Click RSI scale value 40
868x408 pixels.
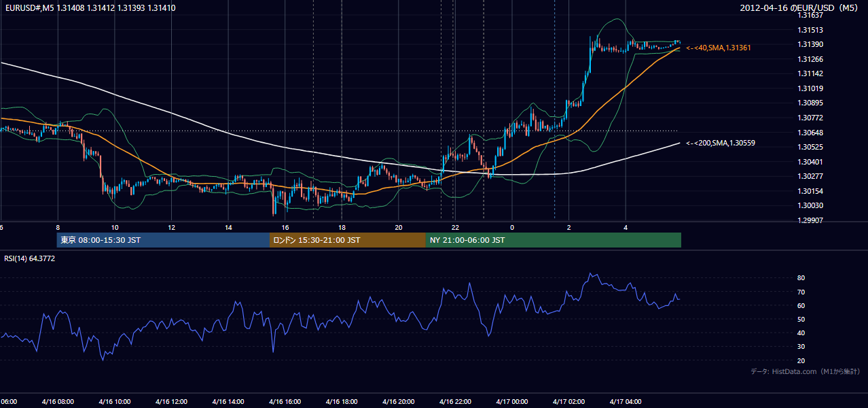pos(801,333)
